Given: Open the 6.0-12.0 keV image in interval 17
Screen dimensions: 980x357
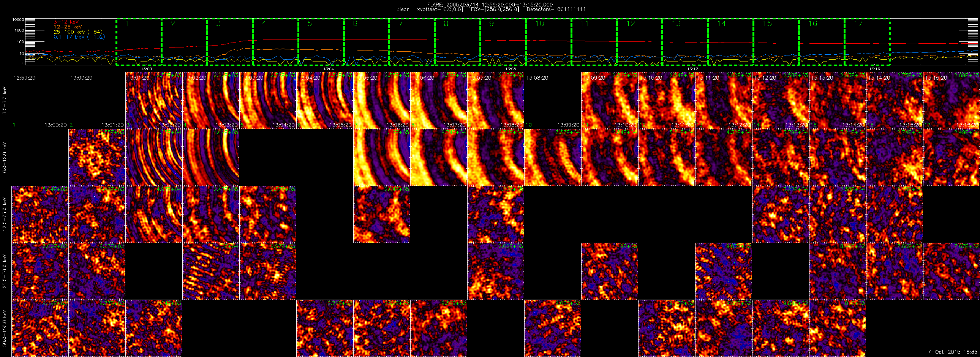Looking at the screenshot, I should pyautogui.click(x=952, y=157).
